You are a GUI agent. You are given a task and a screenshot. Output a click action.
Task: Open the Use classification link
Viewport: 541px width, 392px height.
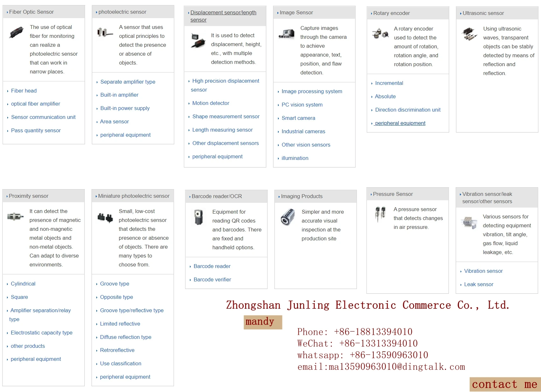[121, 363]
